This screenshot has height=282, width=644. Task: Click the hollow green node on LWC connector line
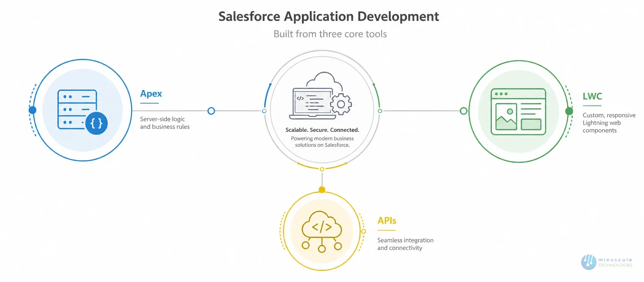(463, 111)
